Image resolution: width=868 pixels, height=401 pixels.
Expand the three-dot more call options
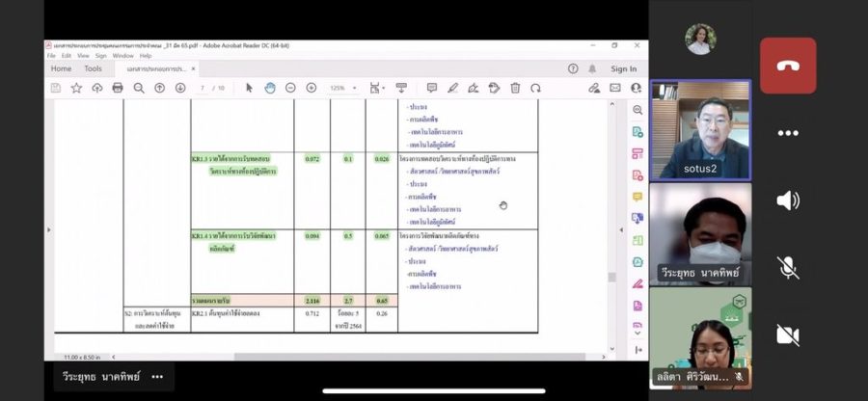[x=788, y=133]
